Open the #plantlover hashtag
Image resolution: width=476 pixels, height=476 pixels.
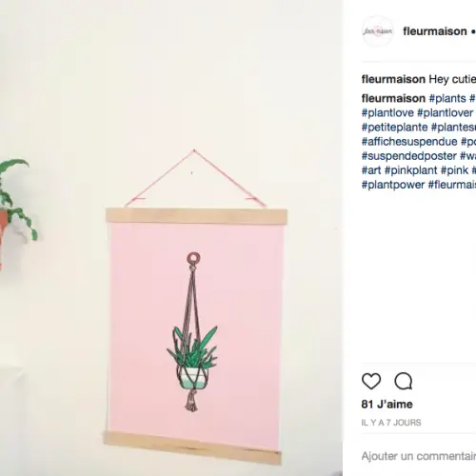click(446, 113)
